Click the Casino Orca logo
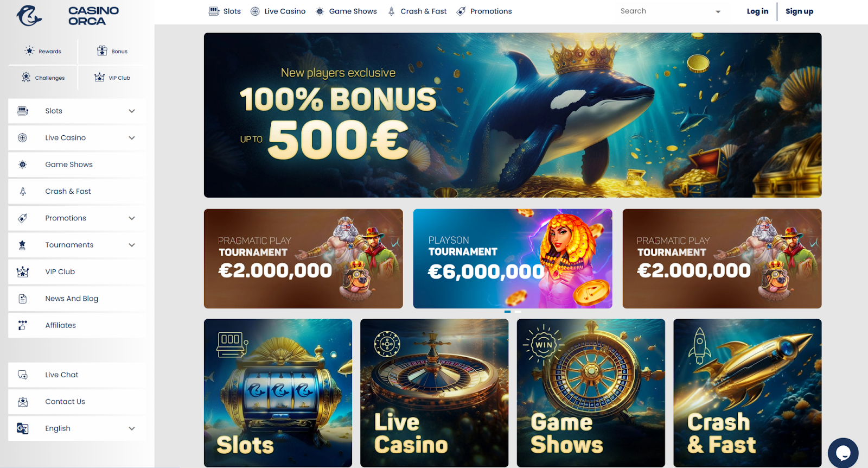This screenshot has width=868, height=468. coord(68,16)
